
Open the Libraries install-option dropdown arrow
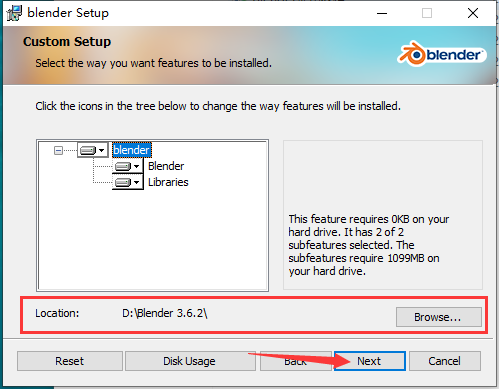pos(136,182)
